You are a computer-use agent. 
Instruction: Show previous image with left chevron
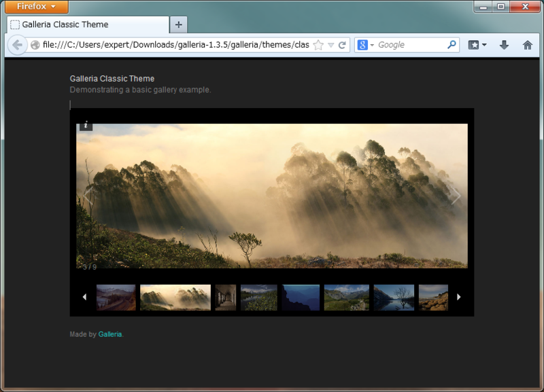[x=88, y=196]
